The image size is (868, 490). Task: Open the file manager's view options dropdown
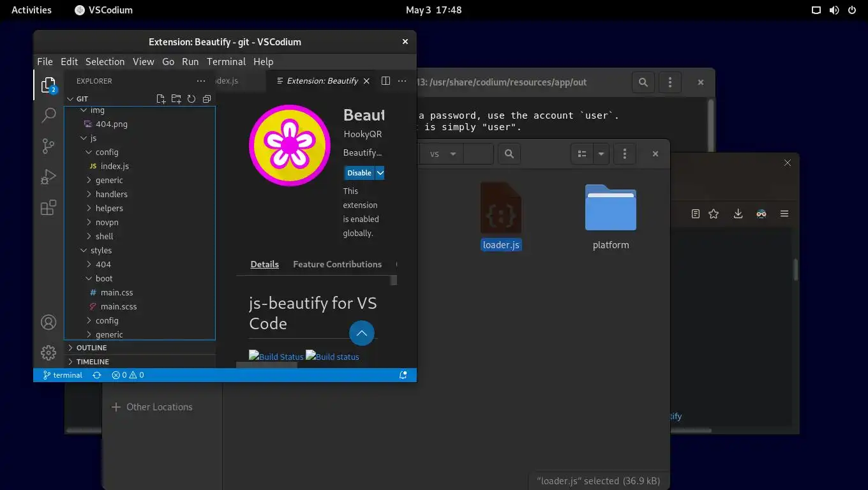click(601, 154)
